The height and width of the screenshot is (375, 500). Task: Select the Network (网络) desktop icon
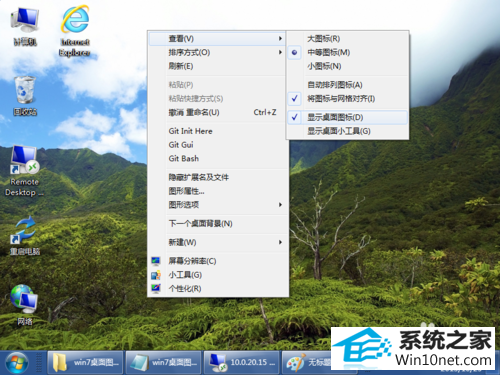pos(24,305)
